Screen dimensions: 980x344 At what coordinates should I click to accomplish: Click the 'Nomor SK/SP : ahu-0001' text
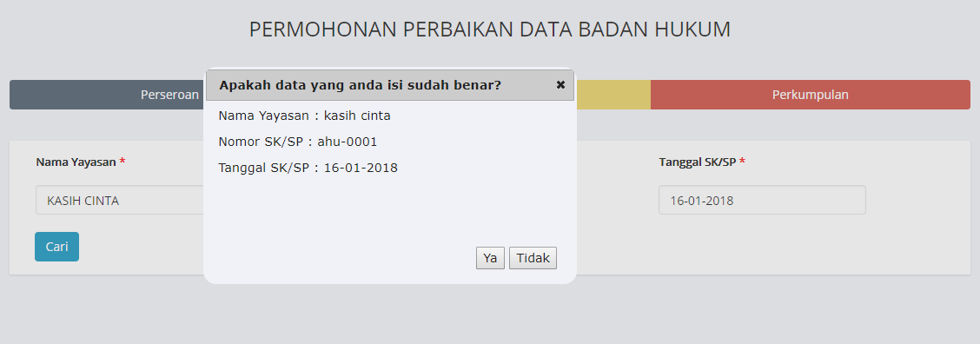297,142
